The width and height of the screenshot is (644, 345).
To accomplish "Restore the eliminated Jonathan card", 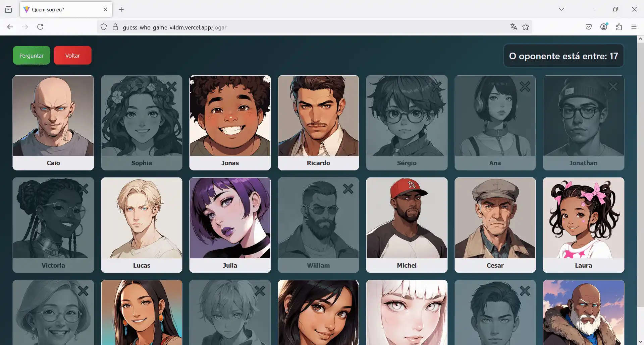I will 584,123.
